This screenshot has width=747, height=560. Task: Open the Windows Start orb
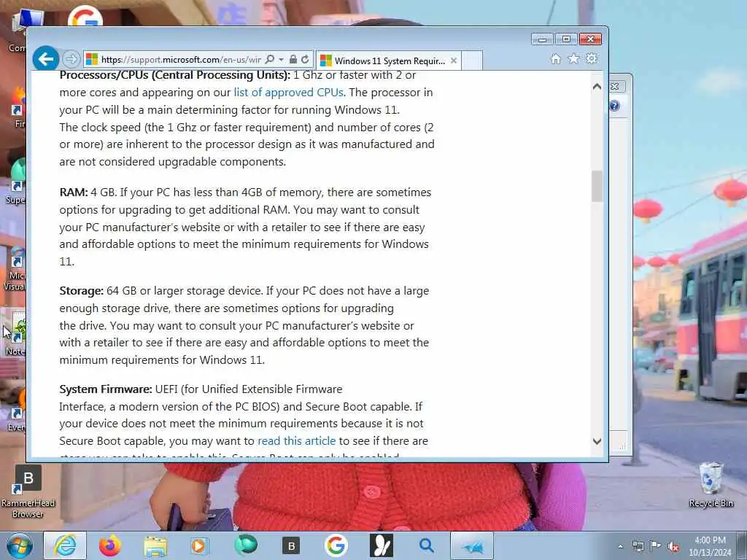19,545
